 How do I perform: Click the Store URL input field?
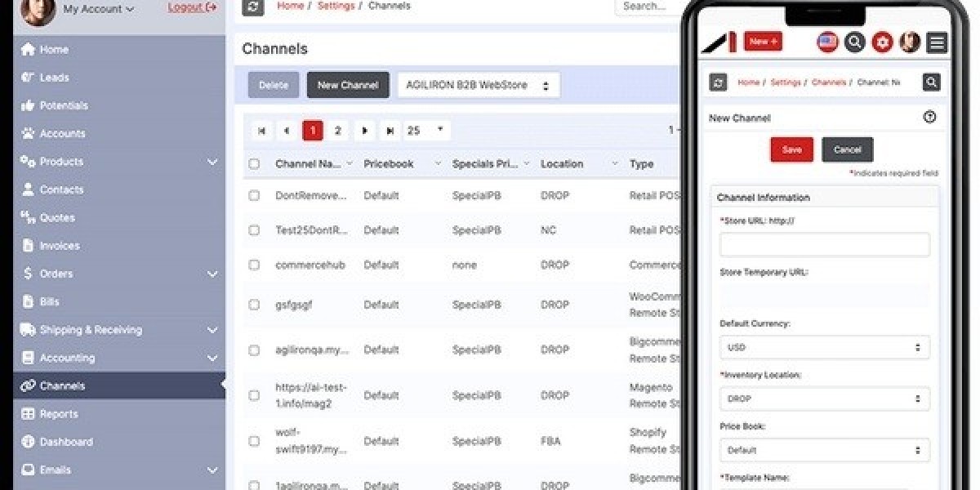click(824, 244)
